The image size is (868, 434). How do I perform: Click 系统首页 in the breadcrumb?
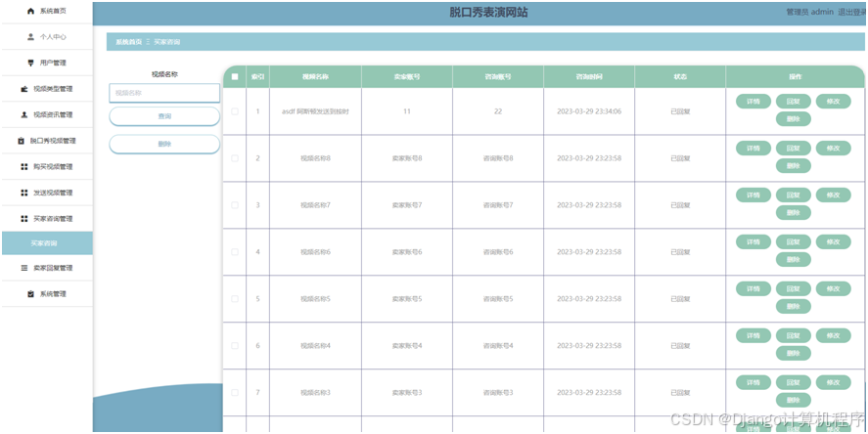(129, 42)
